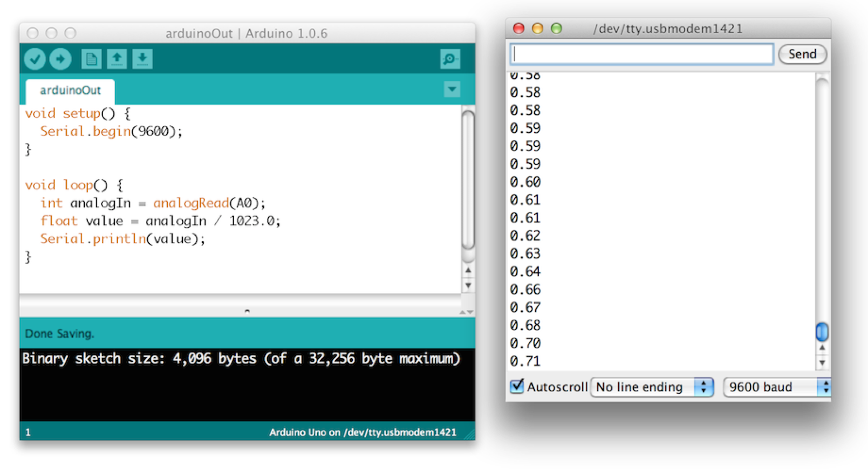
Task: Click the Binary sketch size console text
Action: [x=241, y=359]
